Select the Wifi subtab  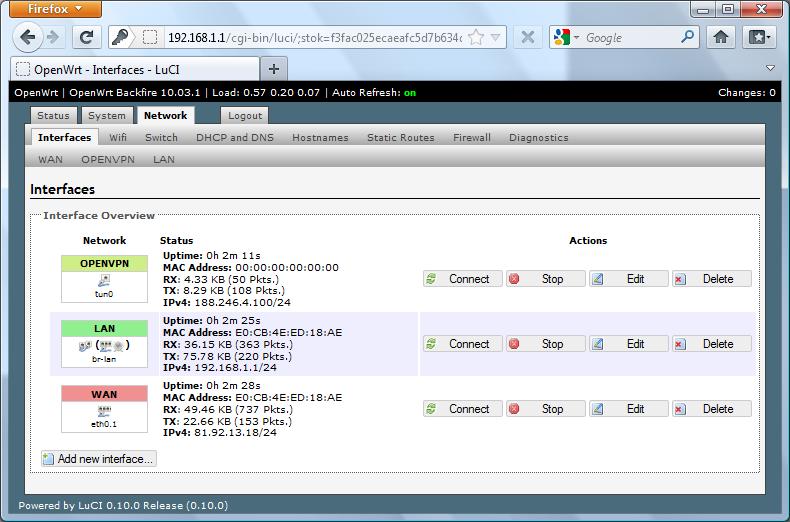(118, 138)
